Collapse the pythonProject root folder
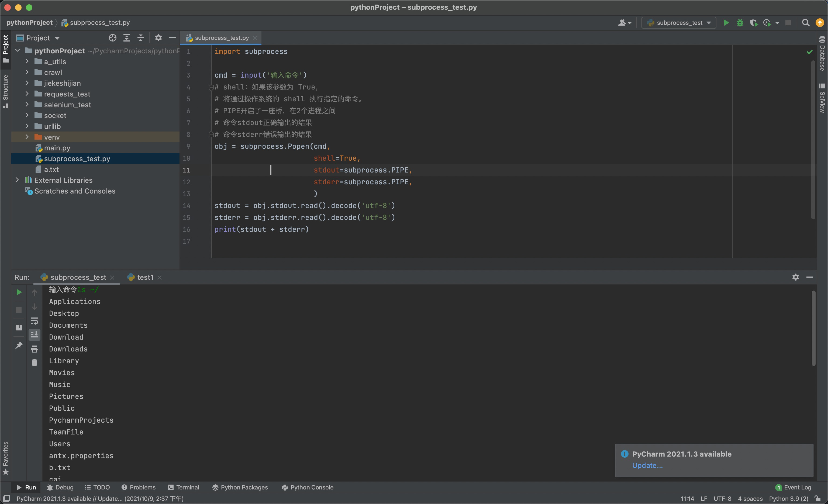The image size is (828, 504). point(18,51)
